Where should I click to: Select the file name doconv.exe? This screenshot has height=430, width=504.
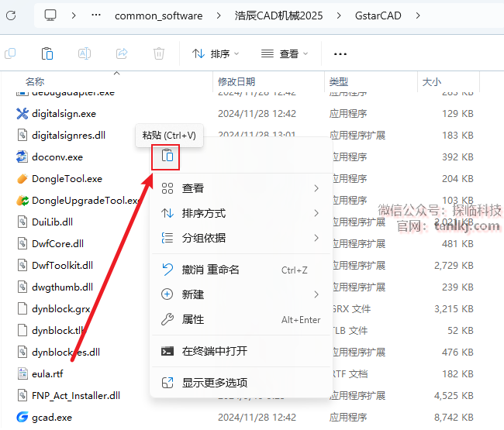57,157
